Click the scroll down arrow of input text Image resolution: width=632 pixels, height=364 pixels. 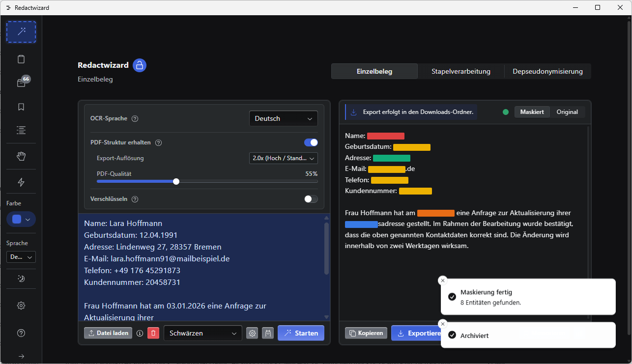coord(327,317)
